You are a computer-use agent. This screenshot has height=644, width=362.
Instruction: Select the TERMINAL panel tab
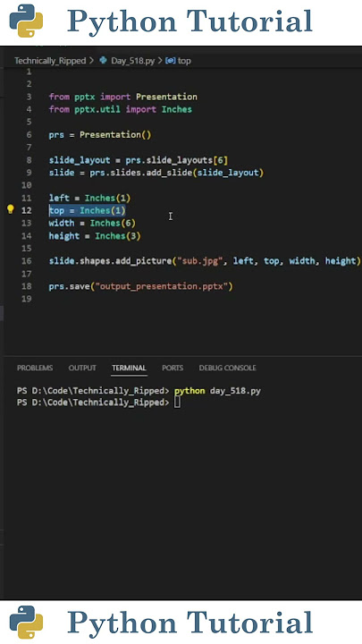(x=129, y=368)
